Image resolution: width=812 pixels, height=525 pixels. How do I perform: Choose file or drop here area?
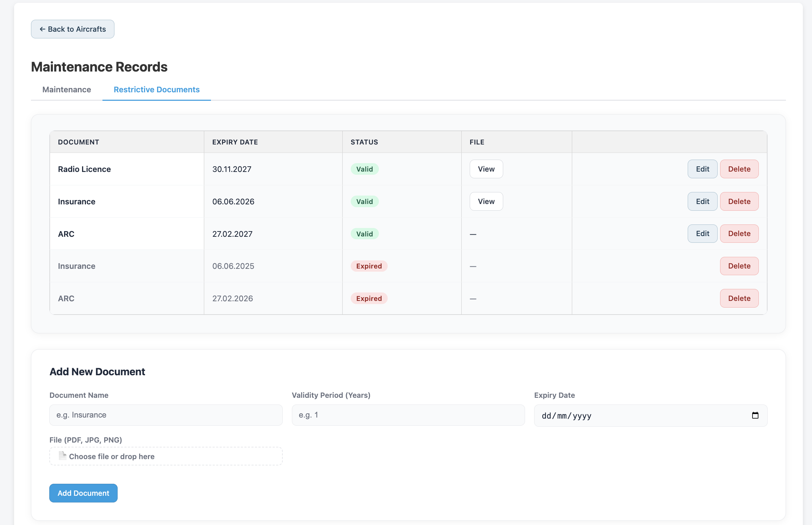click(x=166, y=456)
